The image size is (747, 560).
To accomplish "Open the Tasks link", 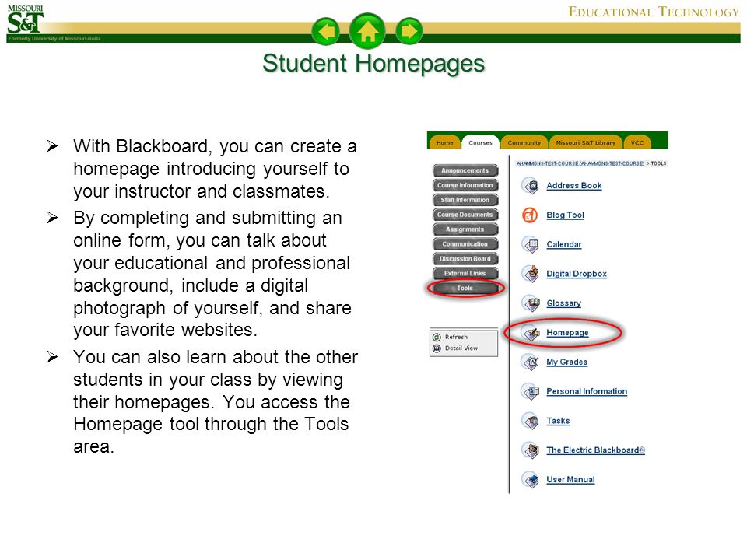I will (x=558, y=421).
